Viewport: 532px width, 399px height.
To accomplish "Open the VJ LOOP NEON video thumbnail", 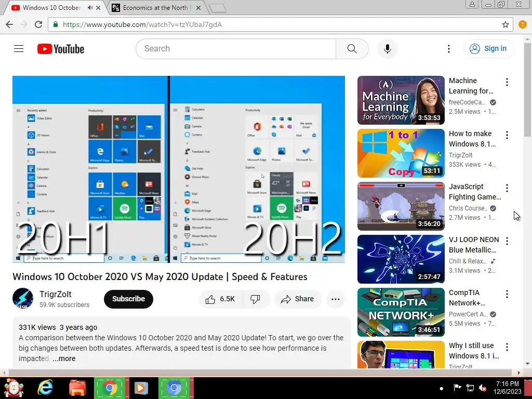I will tap(401, 259).
